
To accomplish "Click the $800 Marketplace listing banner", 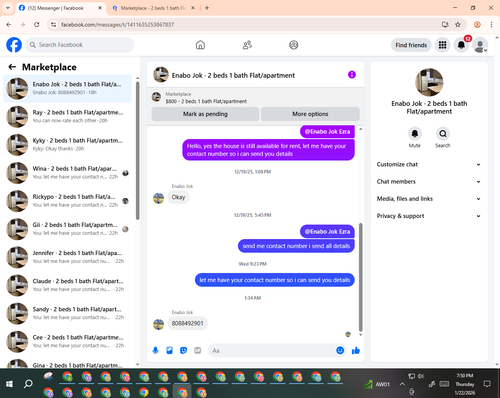I will 256,98.
